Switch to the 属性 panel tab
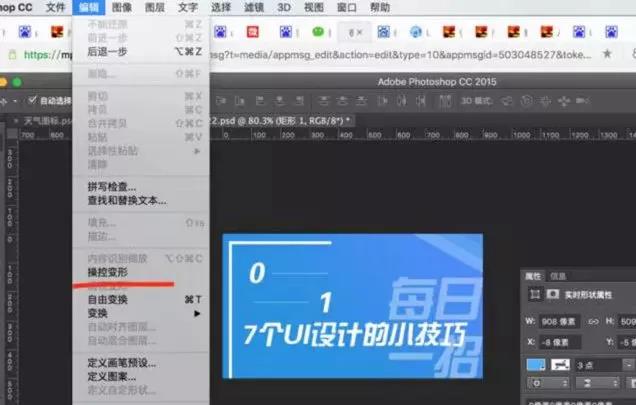636x405 pixels. click(533, 276)
